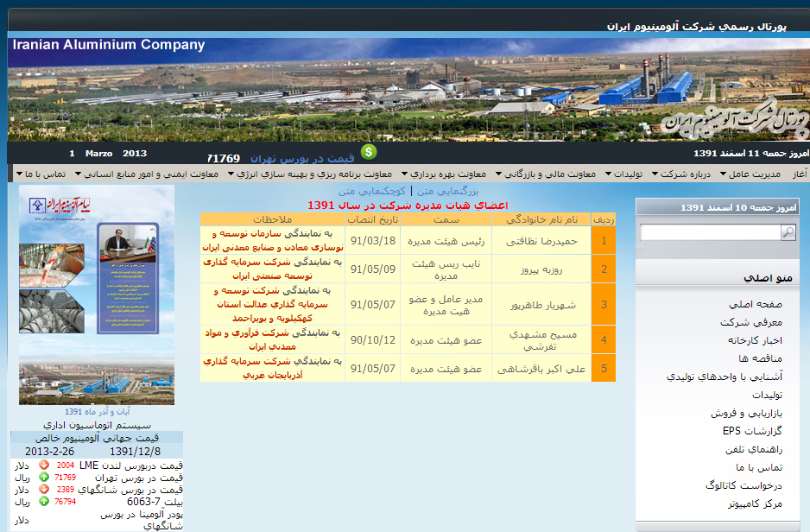Click row number 3 orange cell
Image resolution: width=810 pixels, height=532 pixels.
click(604, 304)
